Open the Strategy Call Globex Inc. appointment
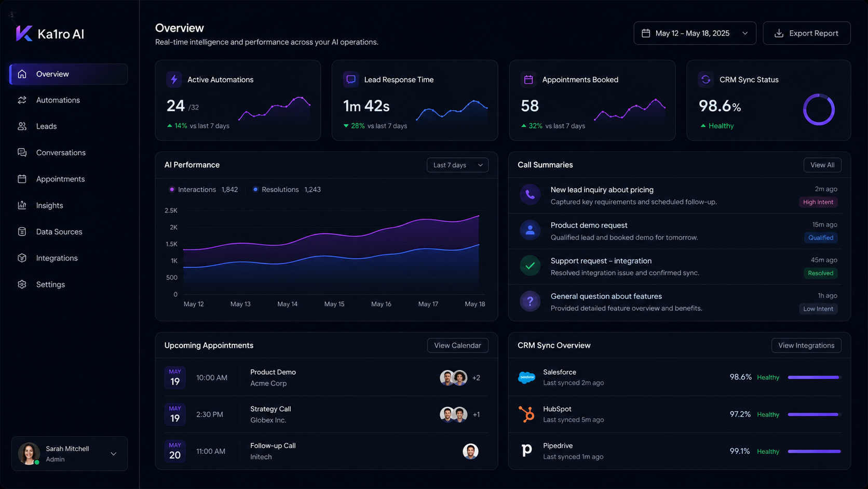 (326, 414)
